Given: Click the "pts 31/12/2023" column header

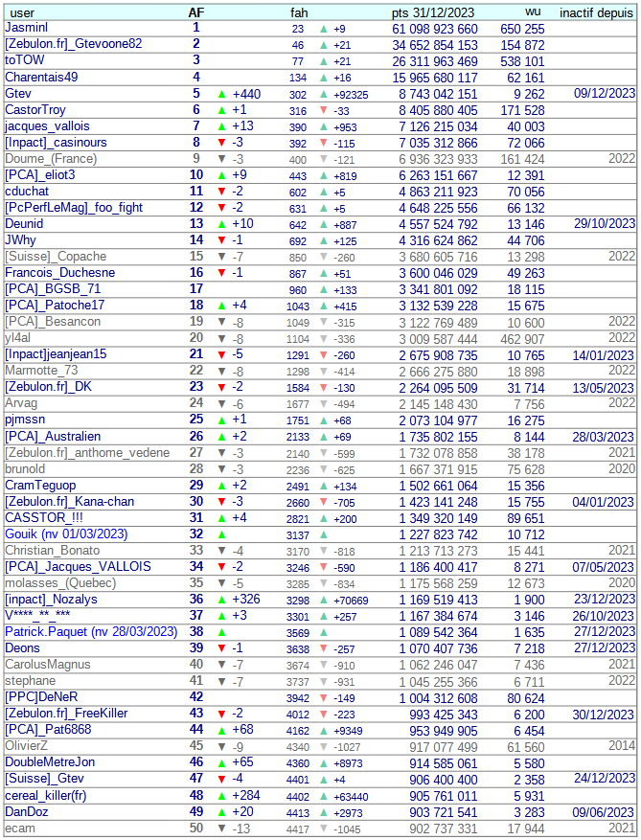Looking at the screenshot, I should pyautogui.click(x=433, y=12).
